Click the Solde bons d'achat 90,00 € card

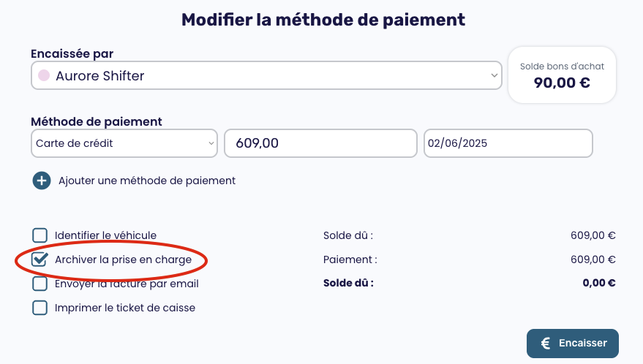[x=562, y=75]
